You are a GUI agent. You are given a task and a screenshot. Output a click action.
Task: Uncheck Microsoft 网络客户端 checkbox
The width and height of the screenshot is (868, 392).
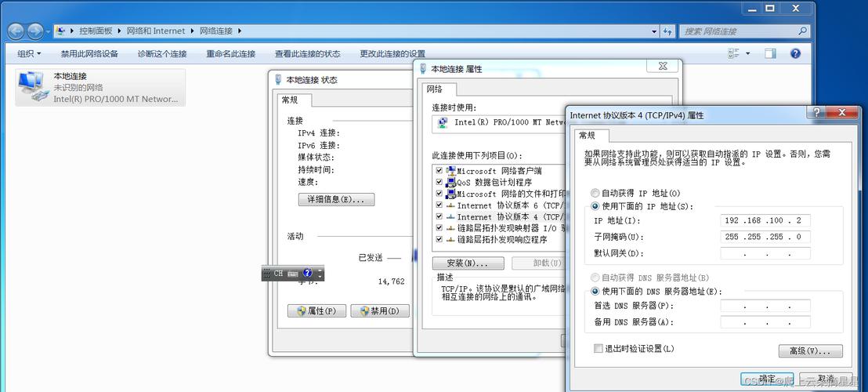click(x=439, y=171)
